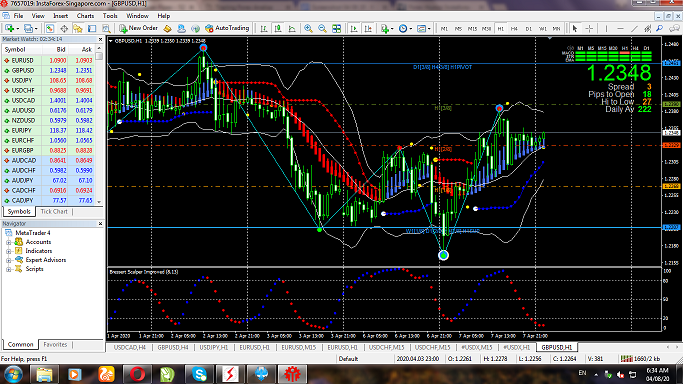Open the Periods clock icon
This screenshot has height=384, width=683.
pyautogui.click(x=403, y=28)
